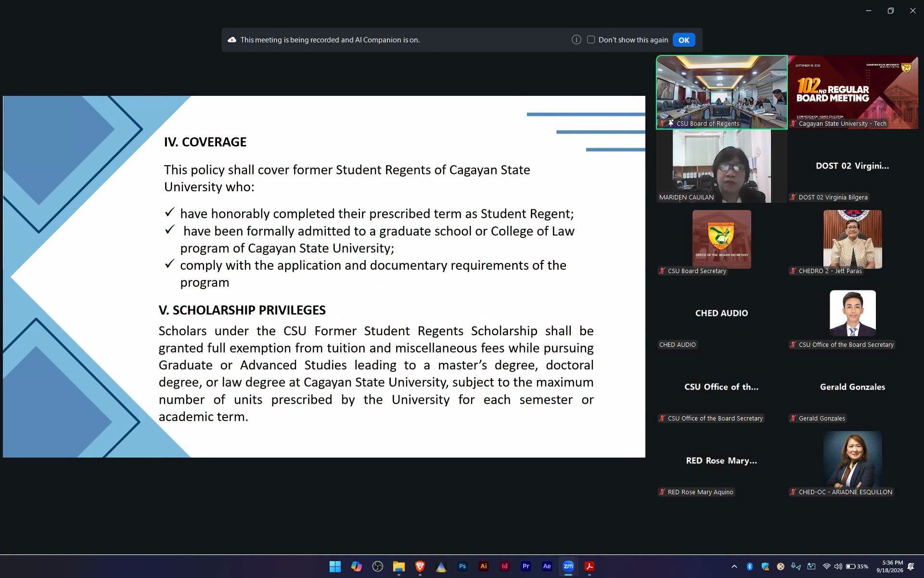Launch Photoshop from the taskbar
The width and height of the screenshot is (924, 578).
click(x=462, y=566)
